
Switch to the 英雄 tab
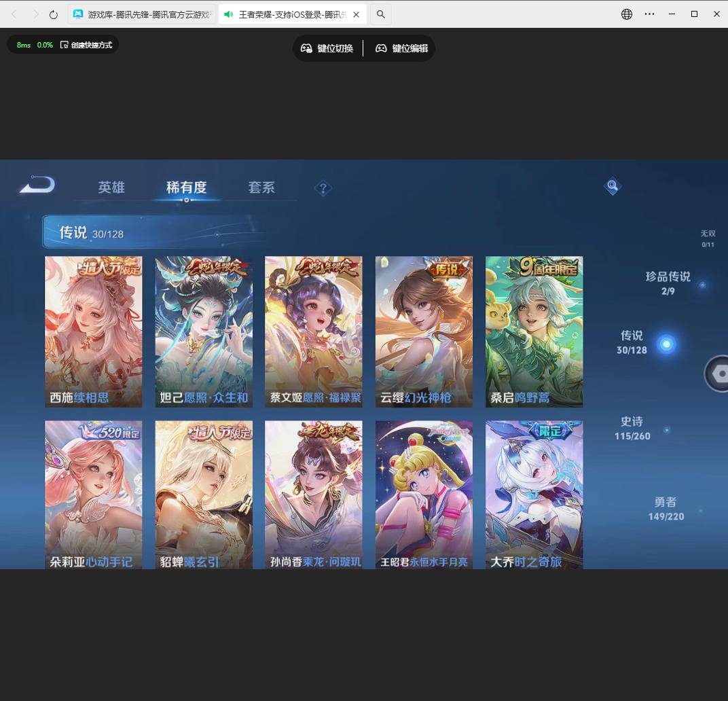click(111, 187)
